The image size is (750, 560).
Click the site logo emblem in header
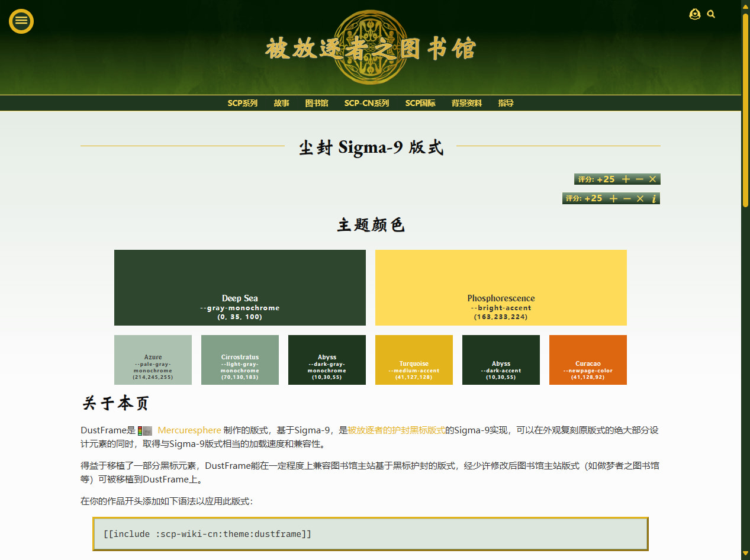click(370, 47)
